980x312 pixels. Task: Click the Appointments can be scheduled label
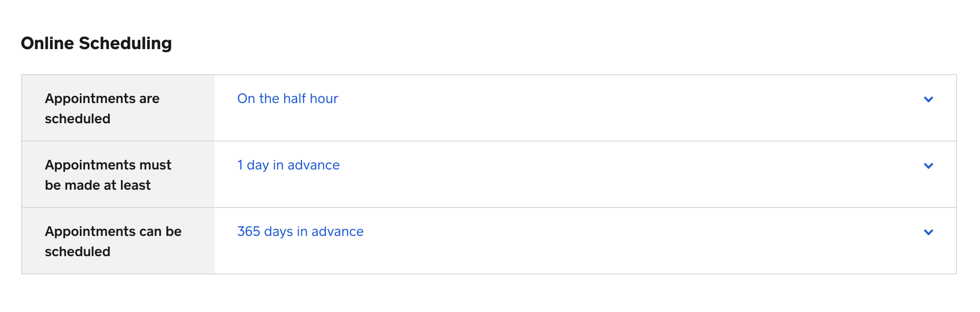point(113,241)
